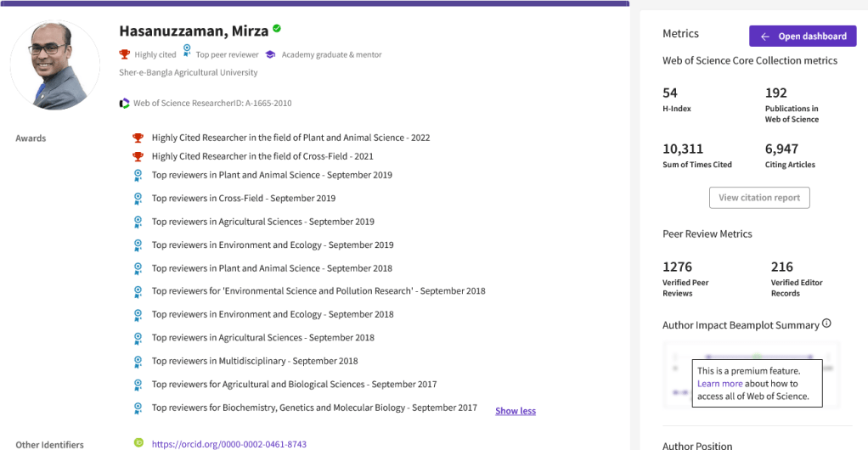Click the Highly Cited Researcher Cross-Field 2021 entry
This screenshot has height=450, width=868.
[x=262, y=156]
